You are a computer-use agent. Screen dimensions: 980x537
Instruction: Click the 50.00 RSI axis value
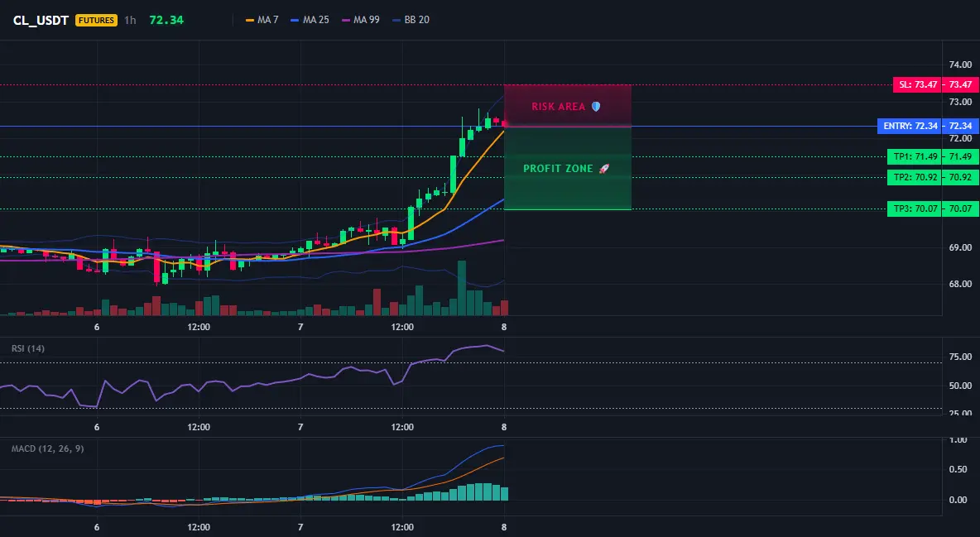tap(961, 386)
